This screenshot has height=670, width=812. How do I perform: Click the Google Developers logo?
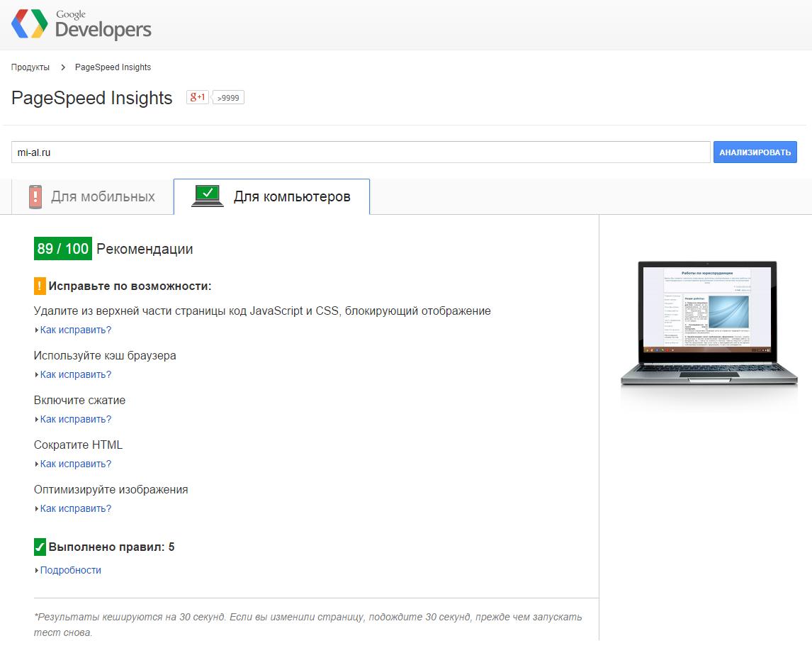81,24
